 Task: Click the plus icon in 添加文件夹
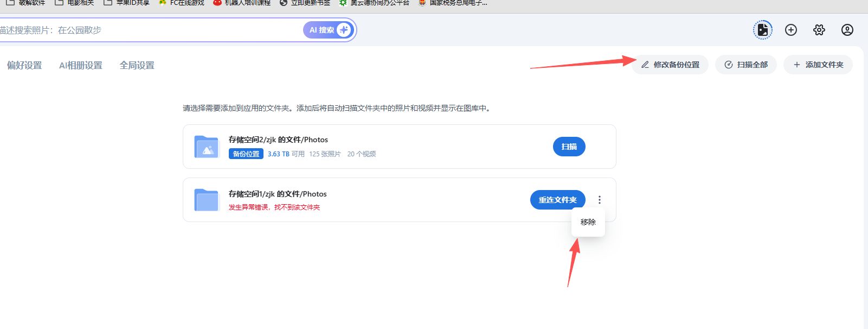point(797,65)
